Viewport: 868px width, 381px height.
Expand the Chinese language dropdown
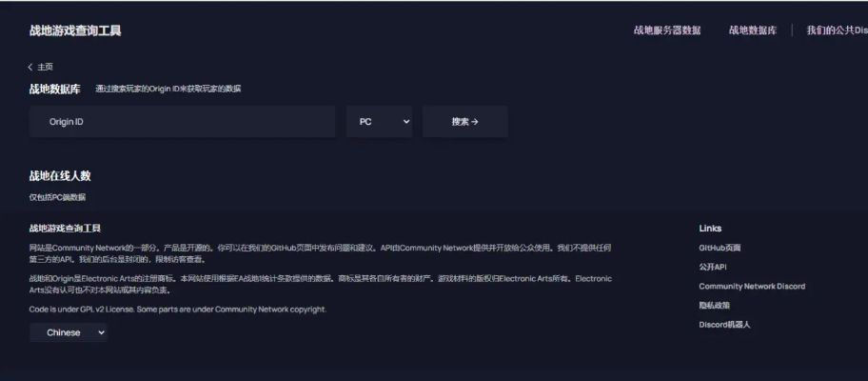(x=69, y=332)
